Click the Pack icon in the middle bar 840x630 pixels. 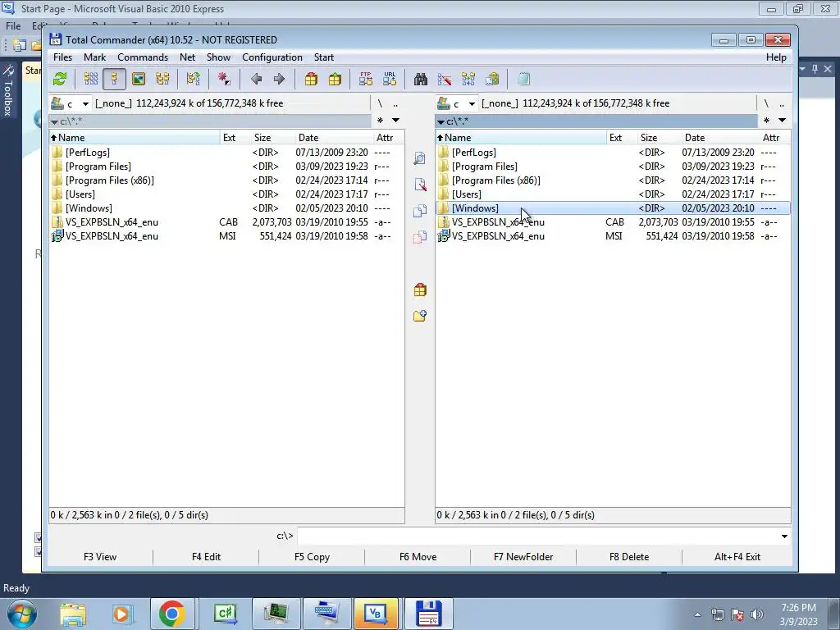pyautogui.click(x=420, y=290)
